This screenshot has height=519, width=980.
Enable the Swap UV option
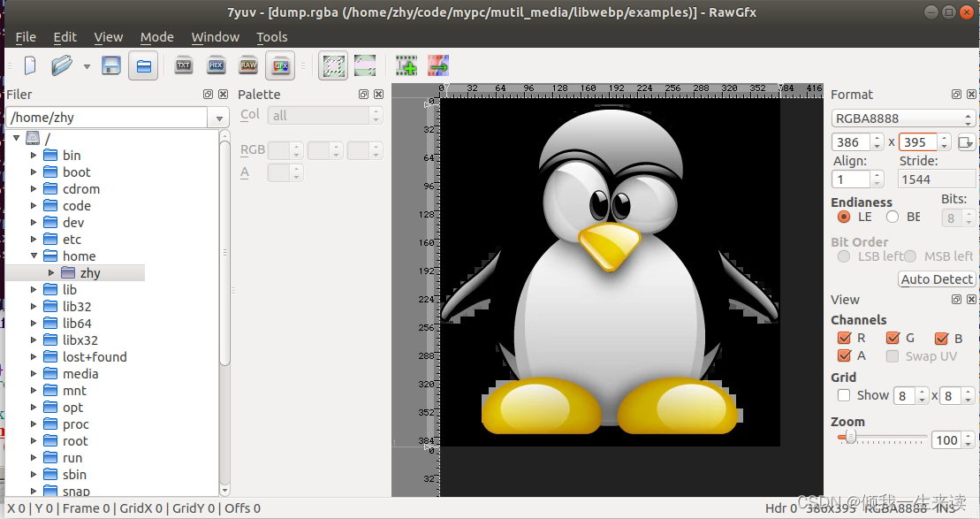click(x=893, y=356)
